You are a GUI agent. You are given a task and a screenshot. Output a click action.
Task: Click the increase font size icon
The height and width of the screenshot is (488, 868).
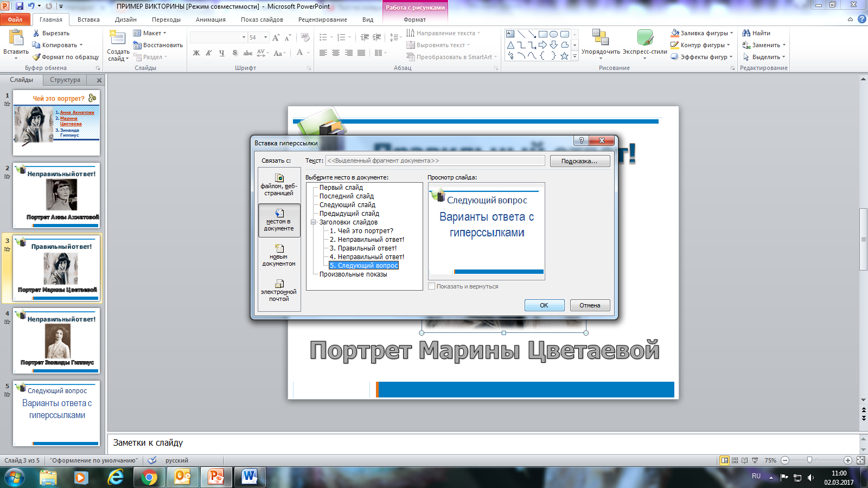276,37
